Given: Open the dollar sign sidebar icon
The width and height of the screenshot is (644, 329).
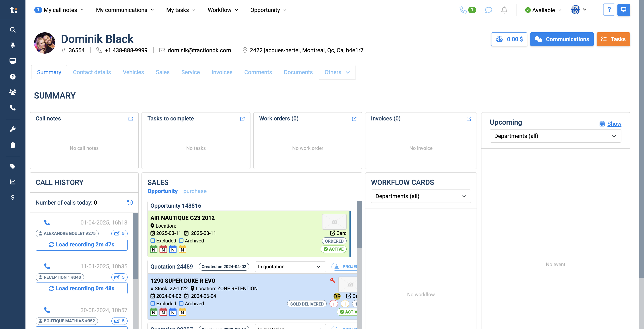Looking at the screenshot, I should [12, 197].
